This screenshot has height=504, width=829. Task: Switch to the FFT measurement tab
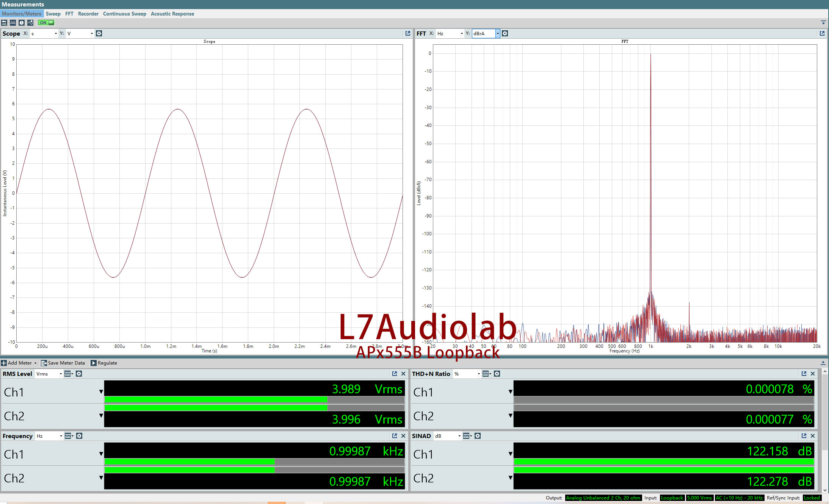click(x=69, y=14)
